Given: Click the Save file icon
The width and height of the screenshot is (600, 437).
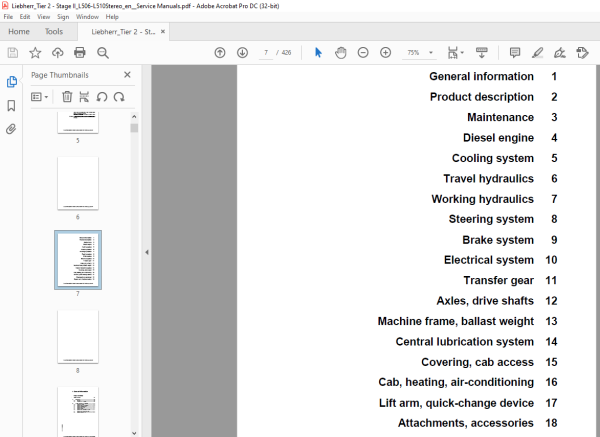Looking at the screenshot, I should pyautogui.click(x=13, y=52).
